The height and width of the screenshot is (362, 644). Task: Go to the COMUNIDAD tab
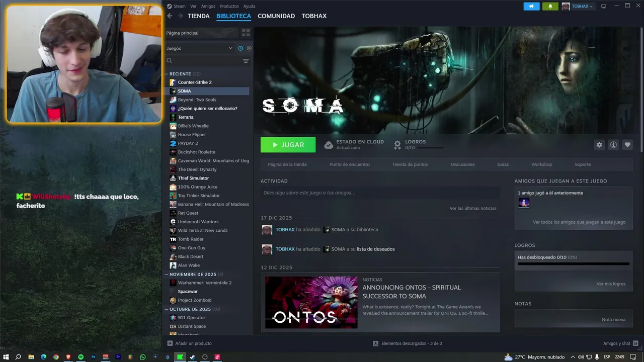[x=276, y=16]
